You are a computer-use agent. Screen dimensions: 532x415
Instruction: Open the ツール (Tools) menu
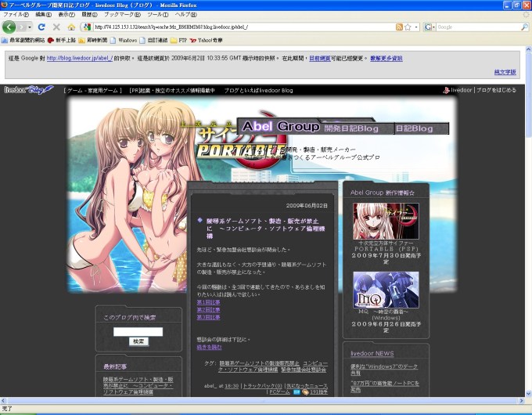(158, 15)
